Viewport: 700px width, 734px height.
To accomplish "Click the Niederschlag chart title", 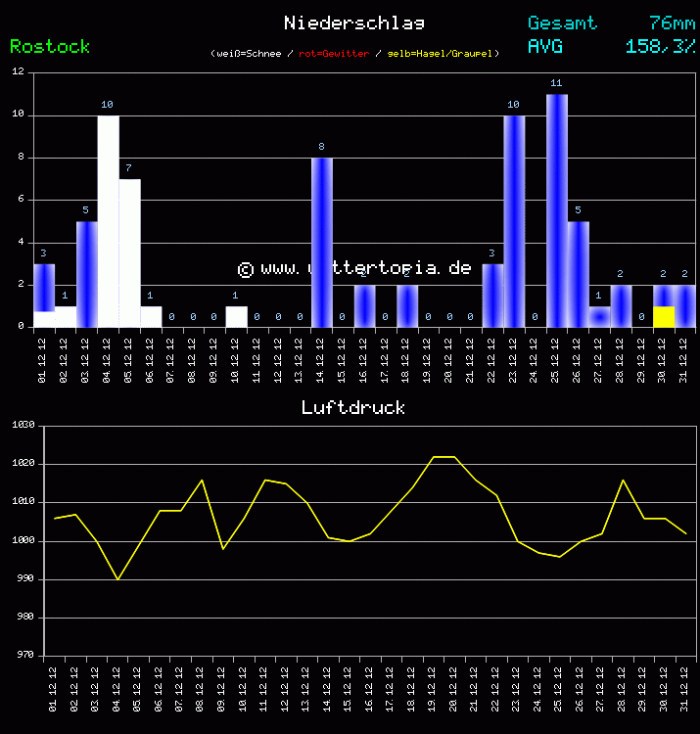I will [353, 23].
